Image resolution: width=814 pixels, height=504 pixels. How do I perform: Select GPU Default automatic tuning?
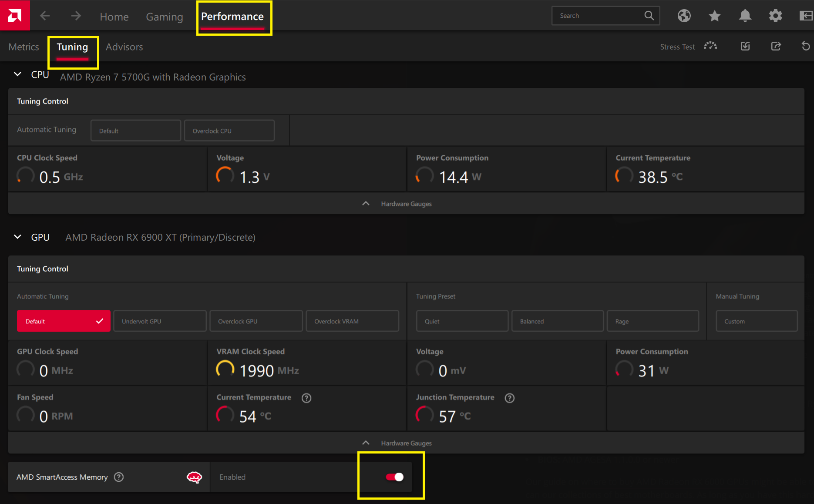click(x=64, y=321)
